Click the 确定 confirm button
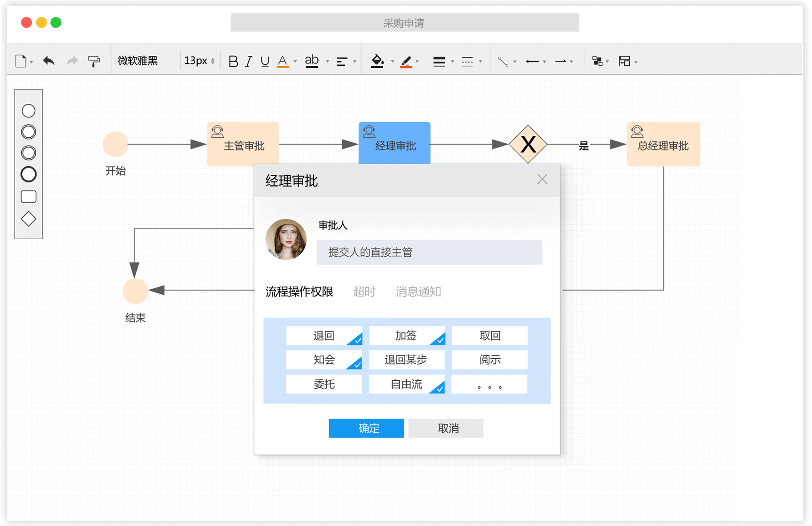 point(366,428)
